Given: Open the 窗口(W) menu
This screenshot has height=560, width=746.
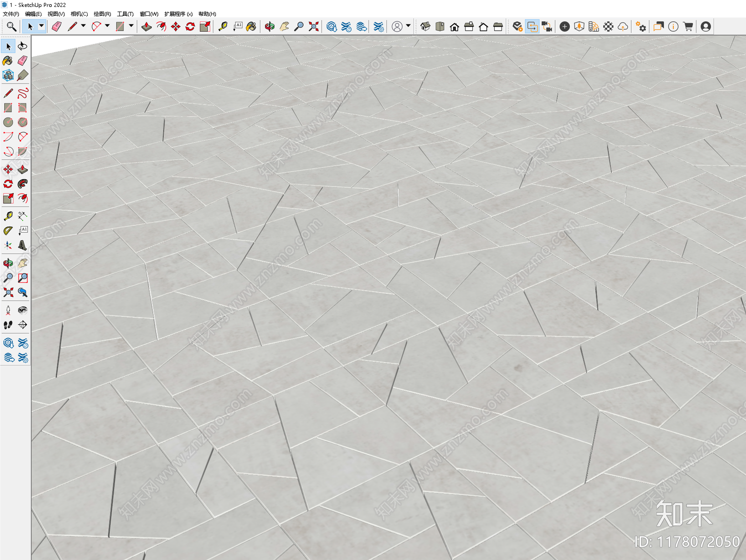Looking at the screenshot, I should click(x=149, y=14).
